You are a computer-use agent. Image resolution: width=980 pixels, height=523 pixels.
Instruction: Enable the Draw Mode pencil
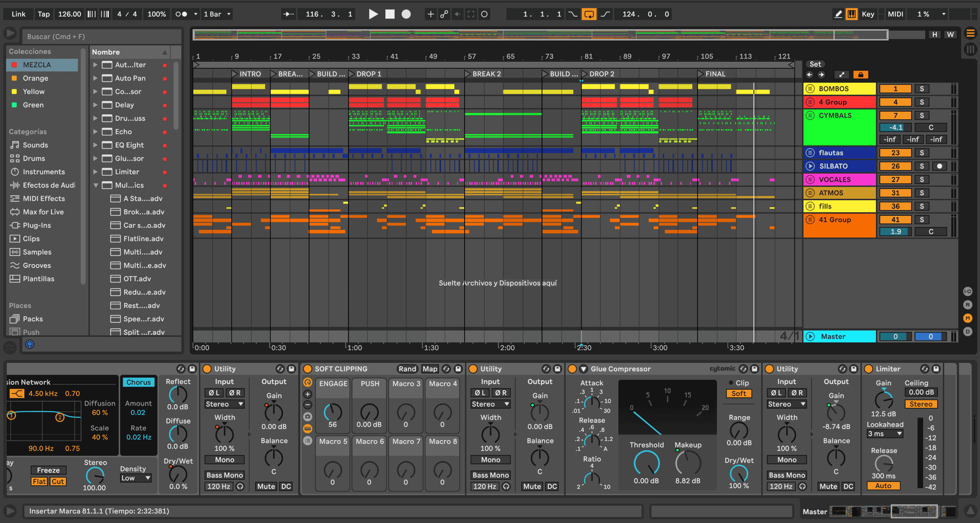tap(838, 14)
